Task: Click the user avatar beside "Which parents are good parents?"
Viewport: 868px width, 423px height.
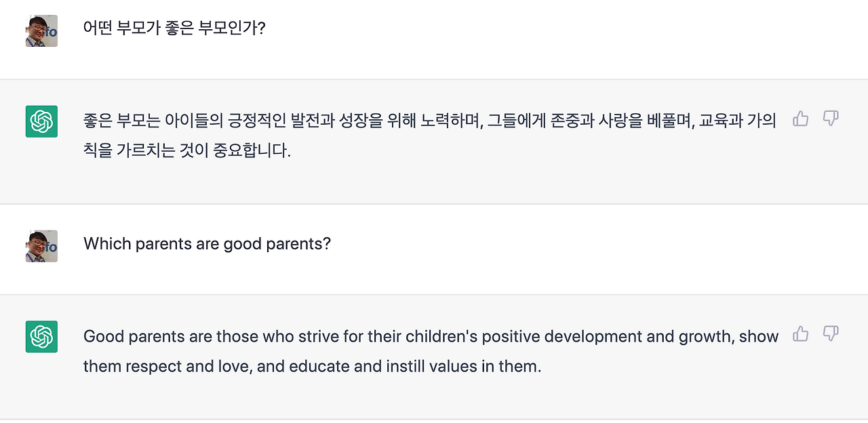Action: click(x=41, y=245)
